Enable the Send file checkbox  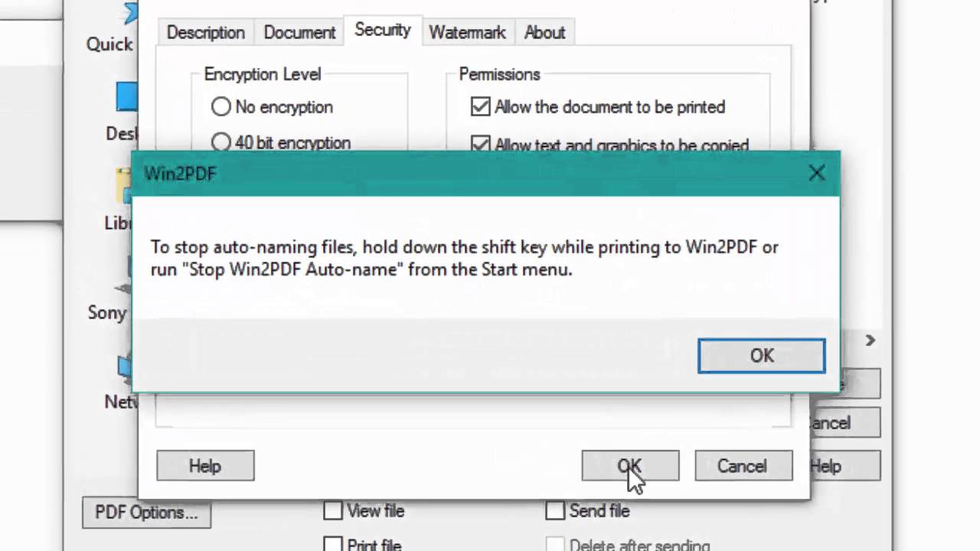[x=555, y=510]
